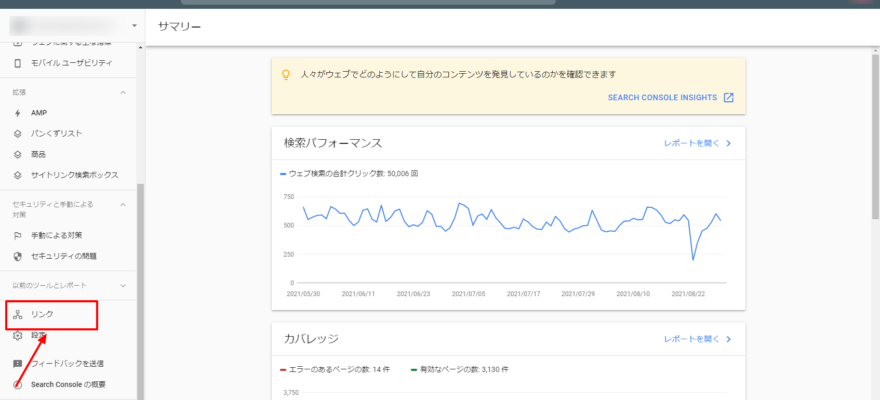
Task: Open the カバレッジ report via レポートを開く
Action: click(x=697, y=339)
